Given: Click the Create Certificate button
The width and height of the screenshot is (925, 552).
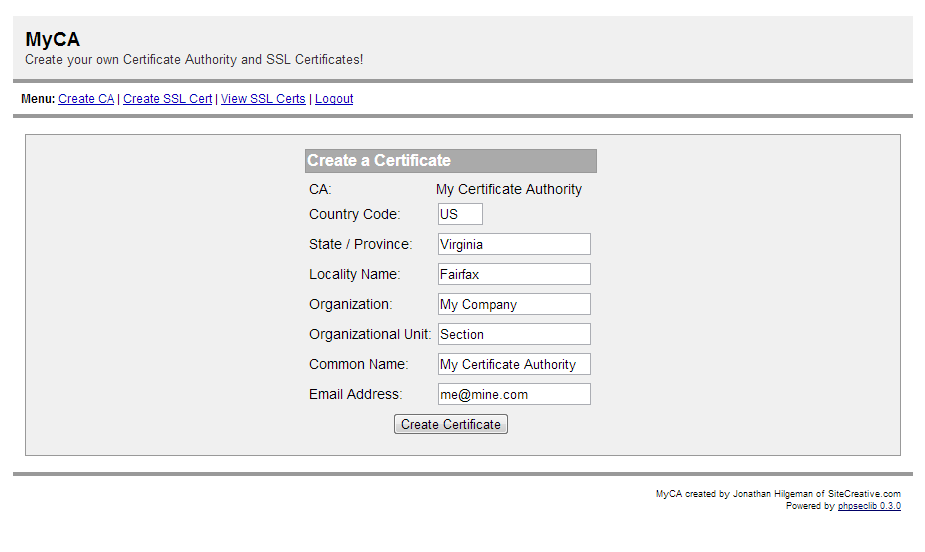Looking at the screenshot, I should click(x=451, y=424).
